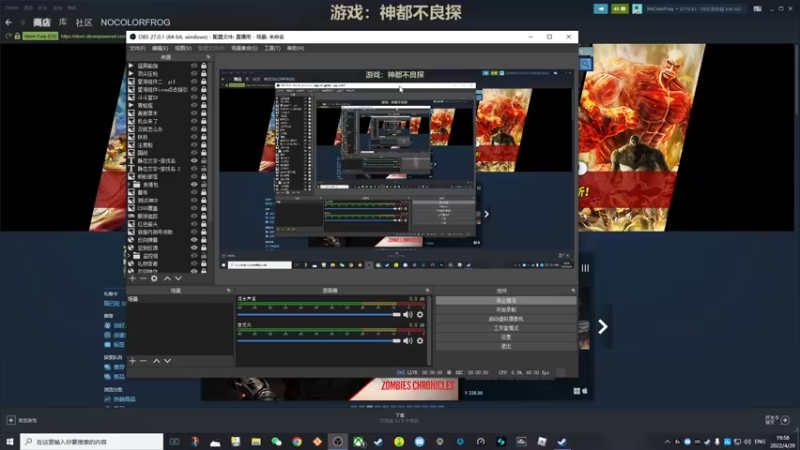Open settings gear of first mixer channel
Image resolution: width=800 pixels, height=450 pixels.
pyautogui.click(x=420, y=314)
